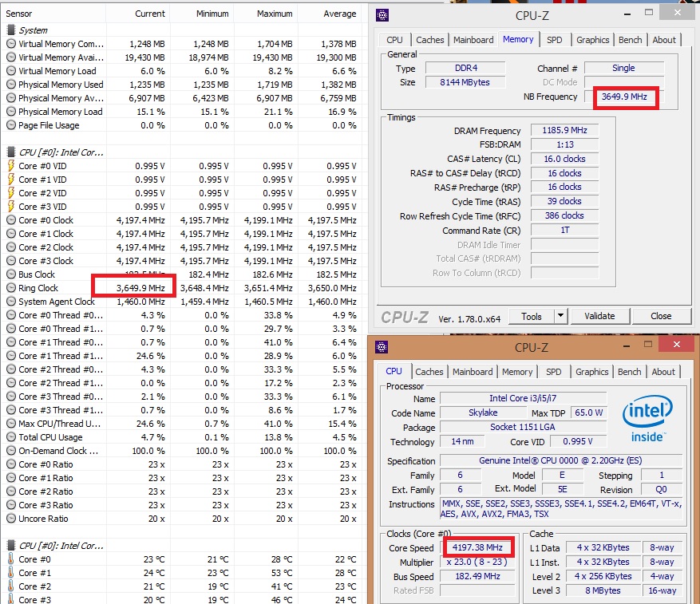The height and width of the screenshot is (604, 700).
Task: Click the icon beside Core #0 Ratio
Action: (10, 464)
